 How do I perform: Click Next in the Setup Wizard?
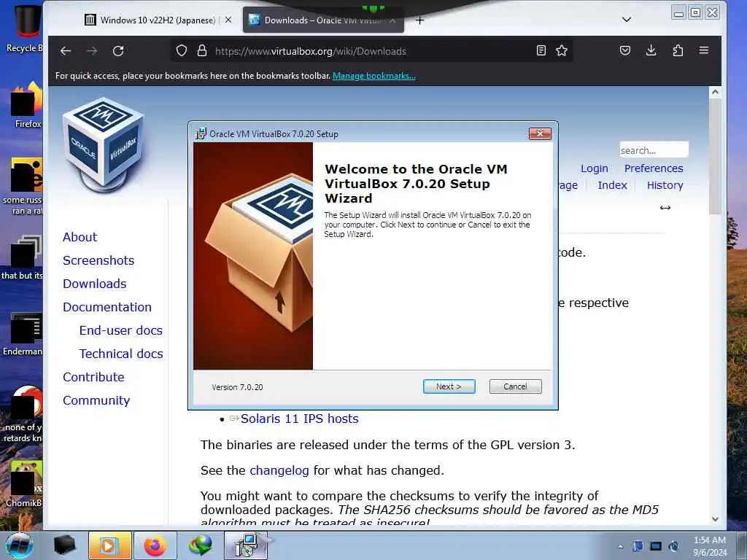(x=449, y=386)
